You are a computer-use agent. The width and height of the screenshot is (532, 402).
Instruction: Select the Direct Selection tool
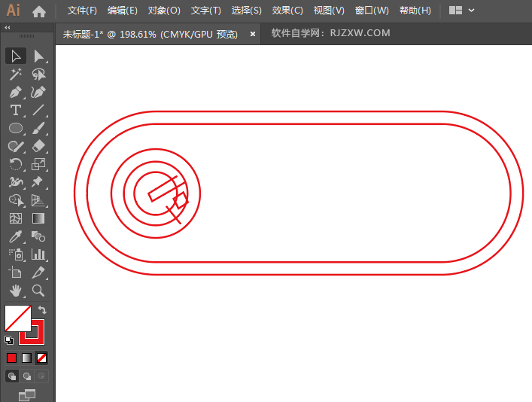pos(38,56)
